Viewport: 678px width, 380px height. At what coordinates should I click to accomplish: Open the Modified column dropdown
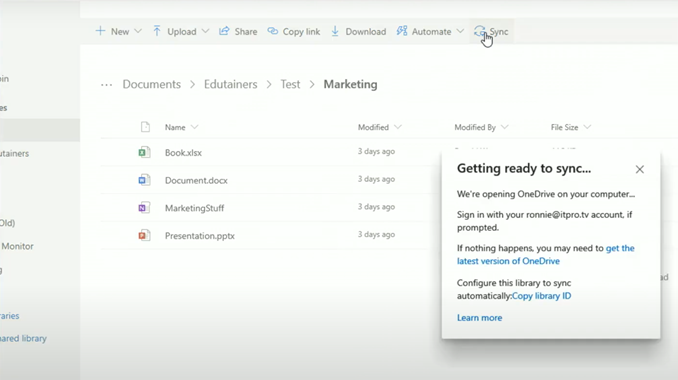click(398, 127)
